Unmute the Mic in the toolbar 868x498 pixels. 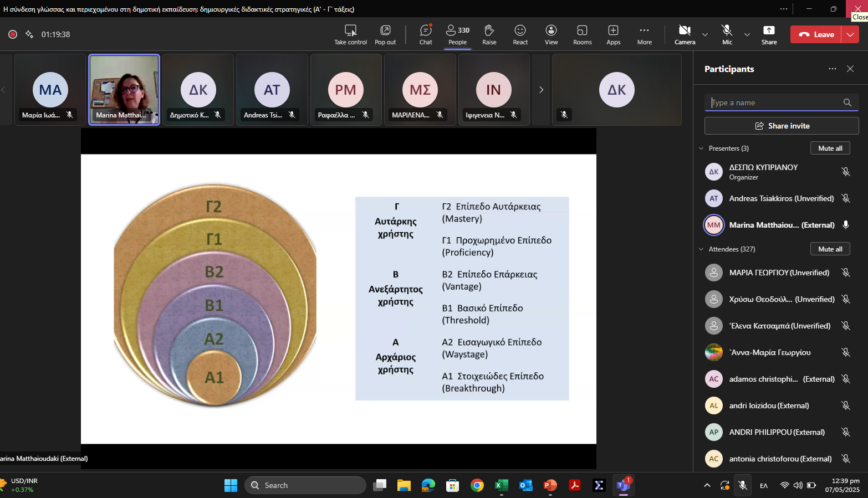click(x=727, y=34)
